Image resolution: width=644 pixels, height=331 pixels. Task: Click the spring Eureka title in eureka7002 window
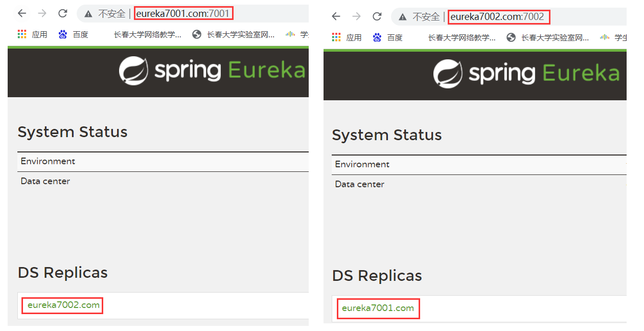(544, 74)
